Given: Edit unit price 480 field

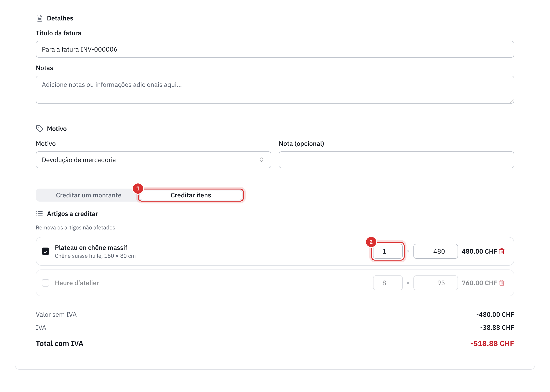Looking at the screenshot, I should pyautogui.click(x=435, y=252).
